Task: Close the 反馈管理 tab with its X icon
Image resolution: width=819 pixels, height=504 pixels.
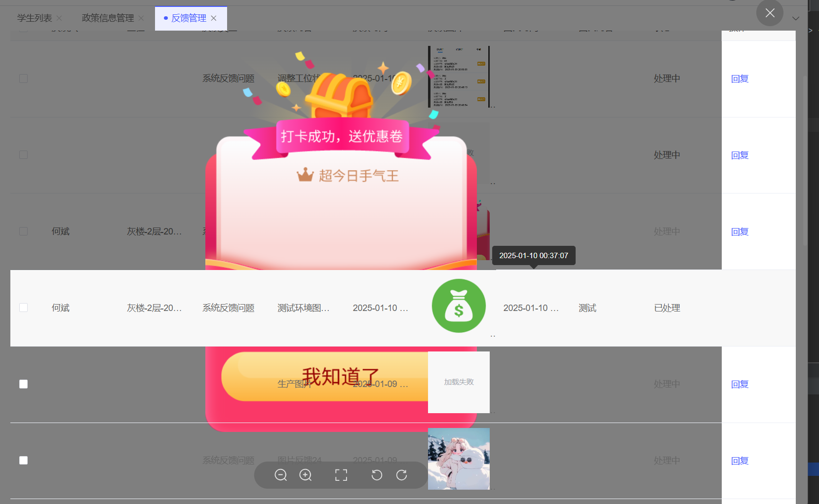Action: point(214,18)
